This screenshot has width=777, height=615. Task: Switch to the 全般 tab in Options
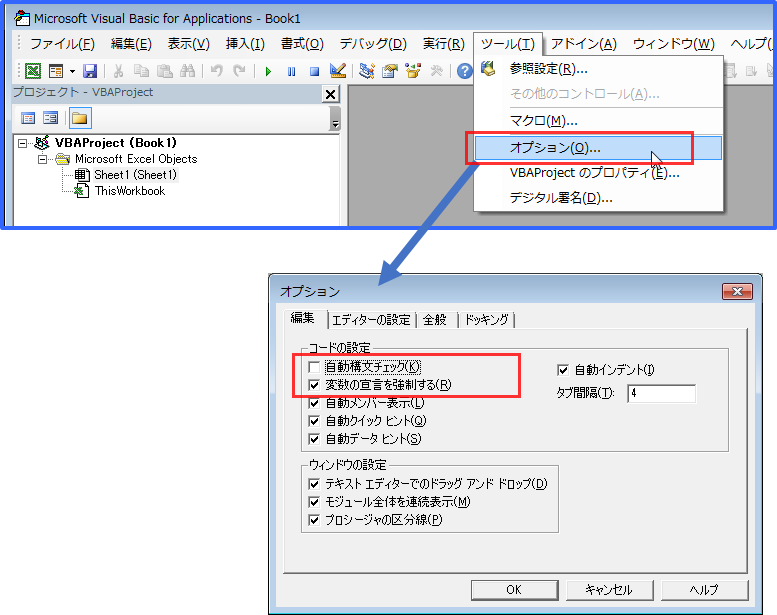(x=435, y=320)
